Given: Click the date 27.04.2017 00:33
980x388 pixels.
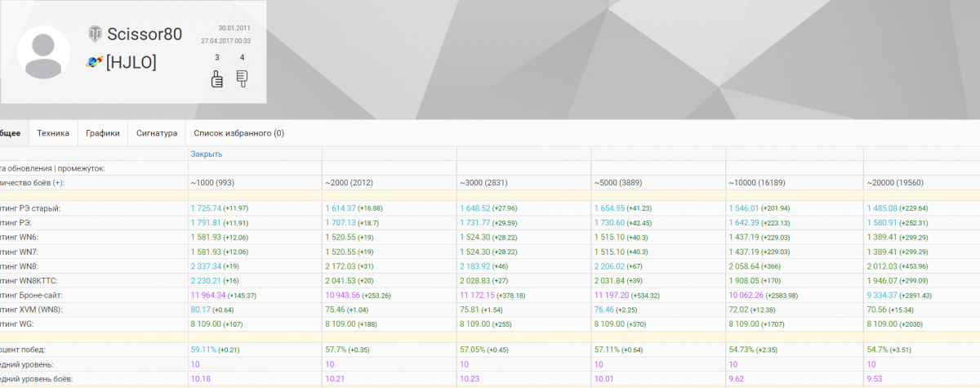Looking at the screenshot, I should click(x=225, y=40).
